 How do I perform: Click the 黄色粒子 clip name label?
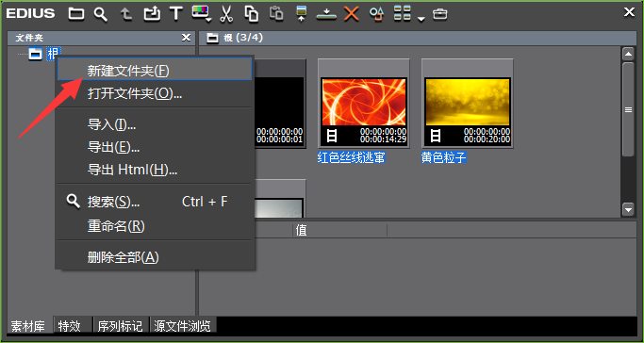pyautogui.click(x=443, y=157)
